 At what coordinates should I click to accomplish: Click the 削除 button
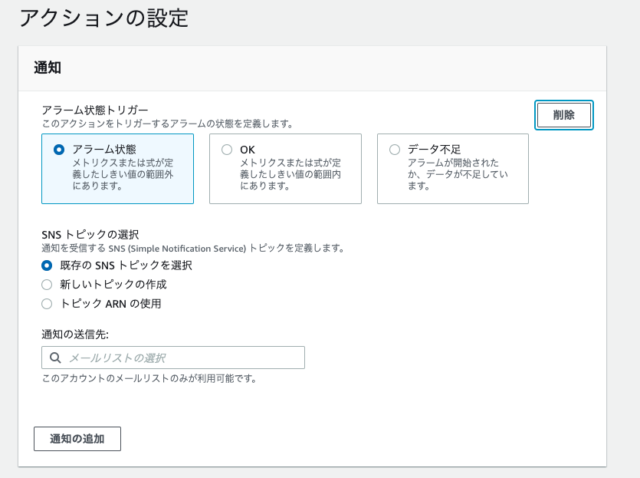coord(564,115)
